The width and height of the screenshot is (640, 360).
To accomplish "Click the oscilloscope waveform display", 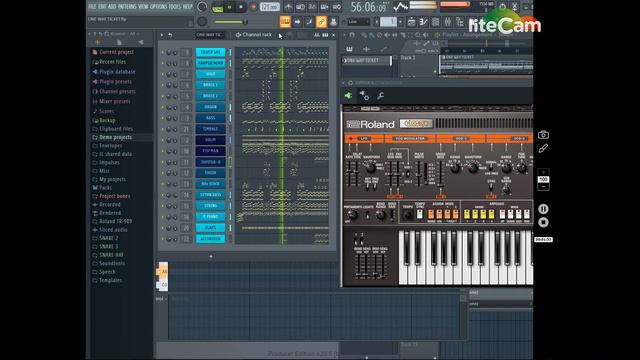I will 400,7.
